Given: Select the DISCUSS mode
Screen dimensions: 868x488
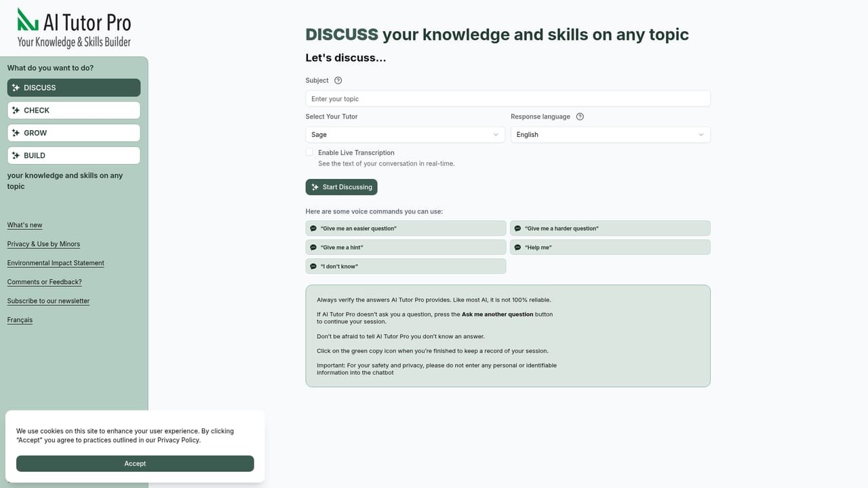Looking at the screenshot, I should pyautogui.click(x=74, y=87).
